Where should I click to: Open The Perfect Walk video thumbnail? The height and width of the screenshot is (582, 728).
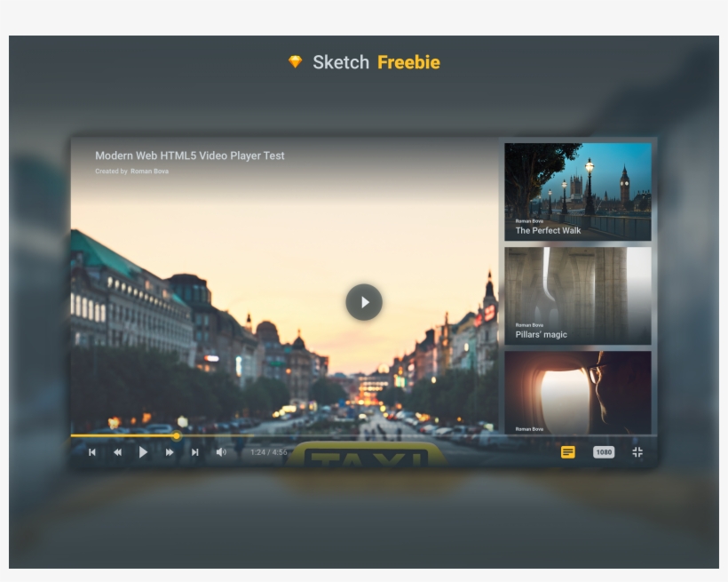pyautogui.click(x=578, y=191)
